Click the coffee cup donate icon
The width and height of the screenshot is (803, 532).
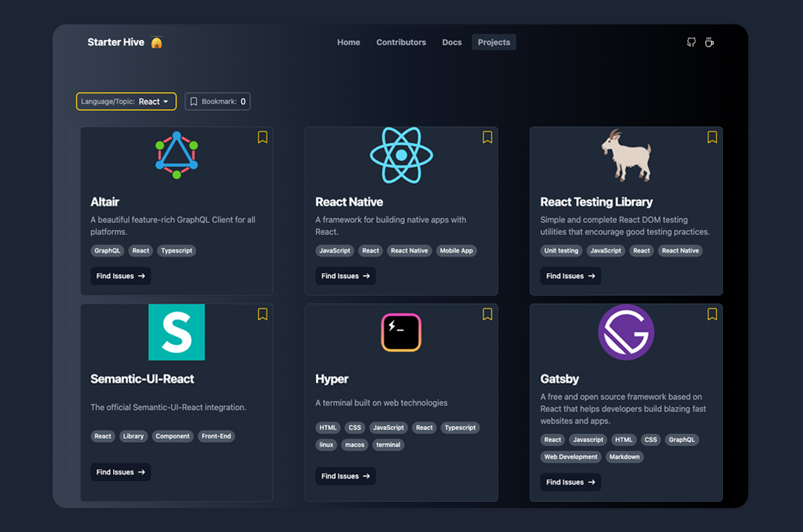(x=709, y=42)
